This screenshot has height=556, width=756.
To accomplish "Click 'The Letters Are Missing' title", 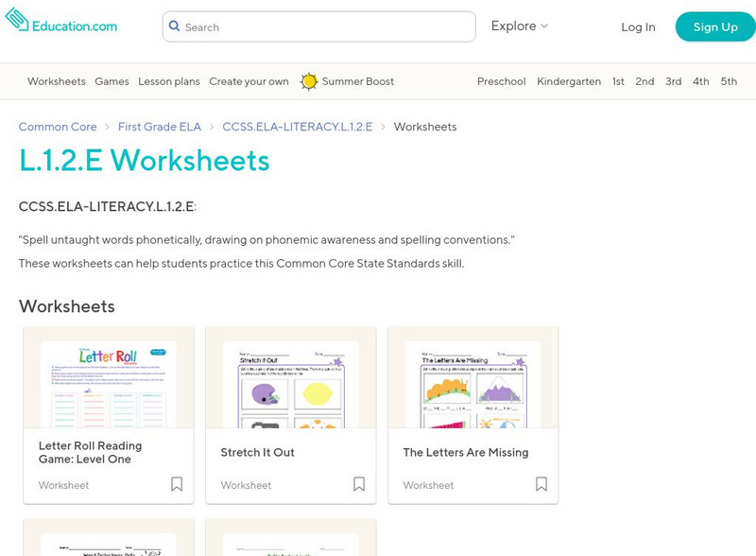I will coord(466,452).
